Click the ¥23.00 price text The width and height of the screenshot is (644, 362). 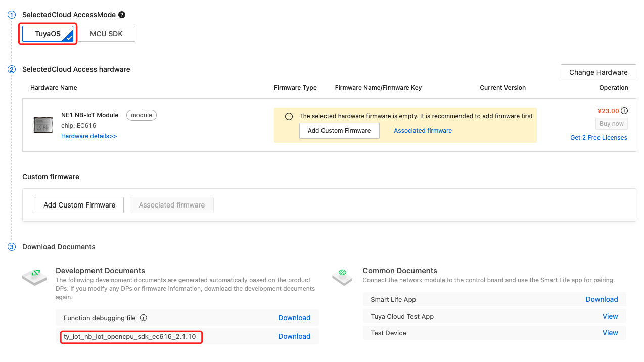(x=608, y=111)
